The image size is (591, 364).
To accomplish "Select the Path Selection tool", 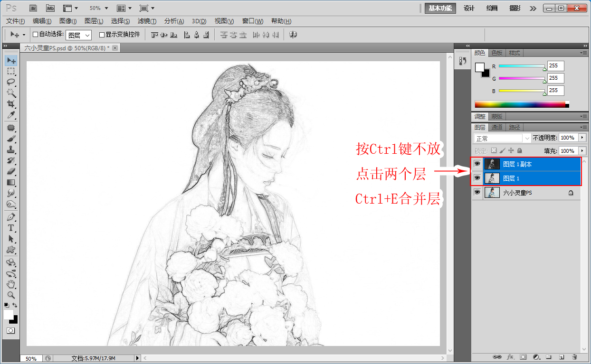I will (x=11, y=239).
